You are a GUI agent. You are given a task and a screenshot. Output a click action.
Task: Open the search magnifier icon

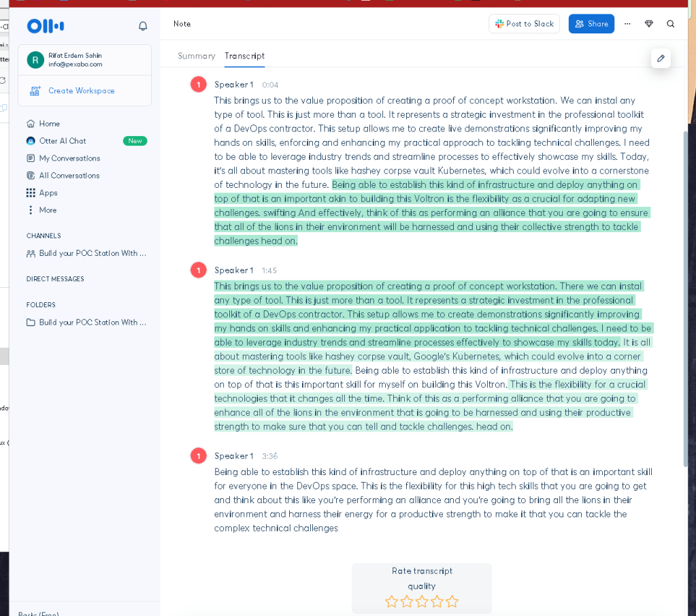pos(670,24)
